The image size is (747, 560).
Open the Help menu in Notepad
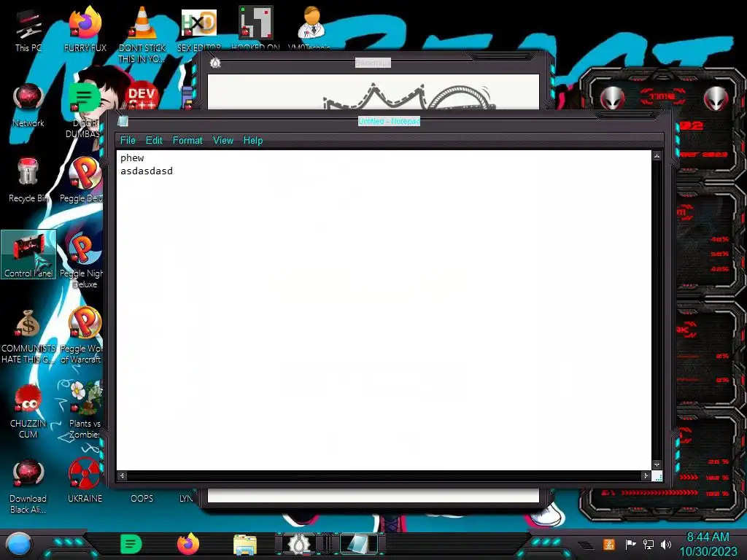pos(253,141)
